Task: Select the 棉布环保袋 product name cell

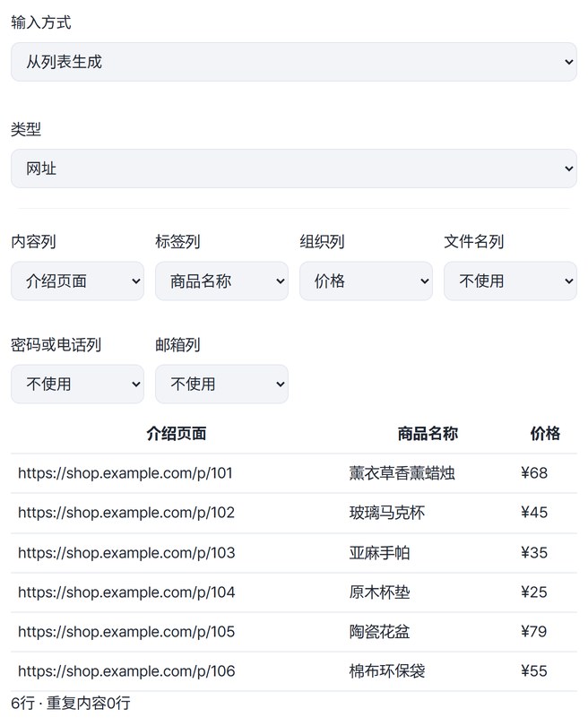Action: (x=387, y=671)
